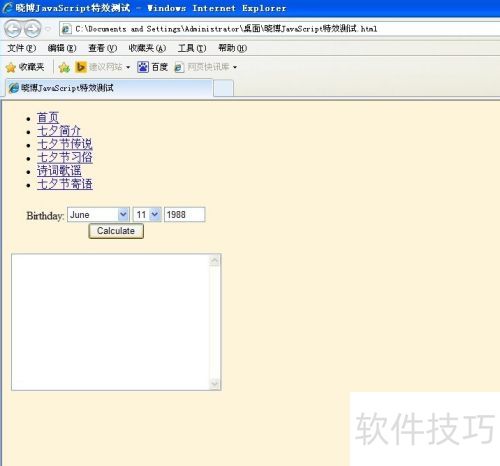
Task: Open the Favorites star button
Action: pos(25,67)
